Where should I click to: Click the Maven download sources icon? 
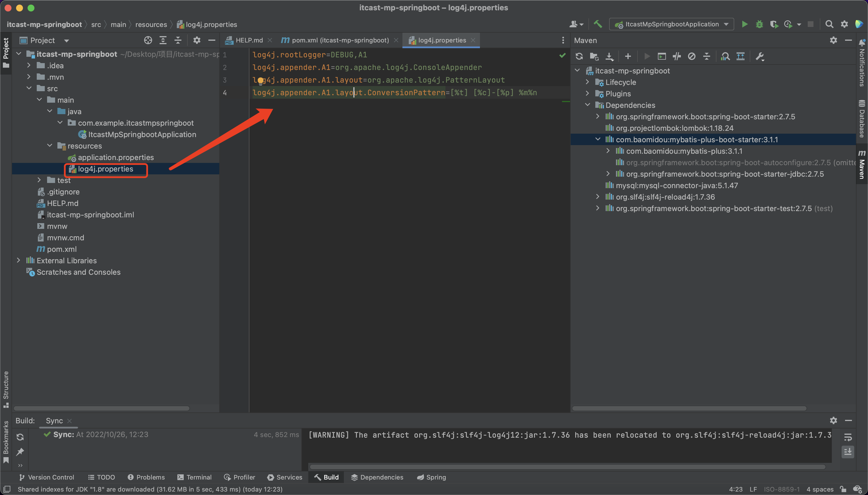click(x=609, y=56)
